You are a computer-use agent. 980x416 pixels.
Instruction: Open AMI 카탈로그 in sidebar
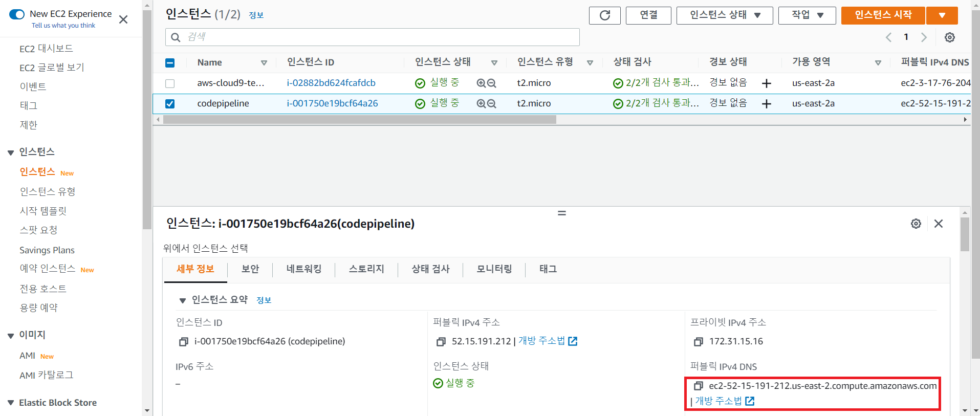(46, 375)
